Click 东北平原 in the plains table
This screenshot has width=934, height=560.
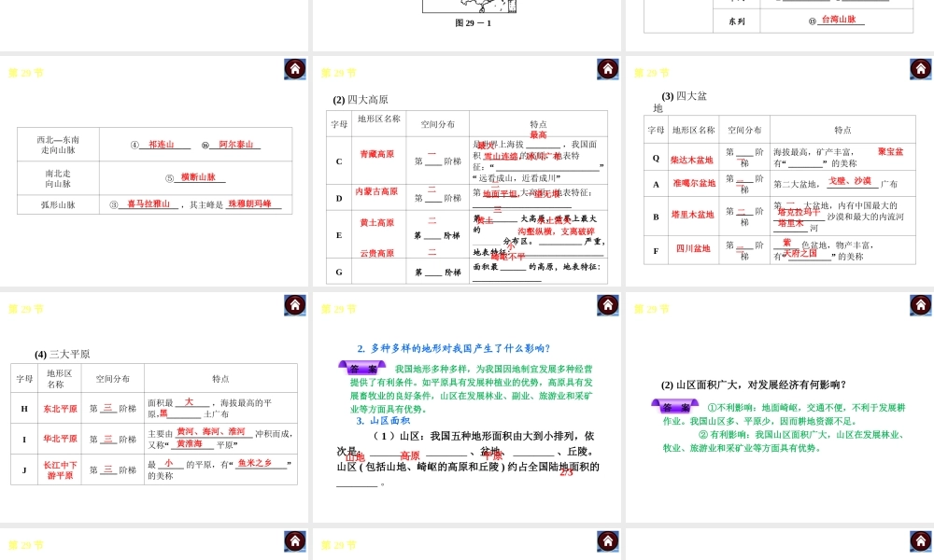pyautogui.click(x=60, y=410)
